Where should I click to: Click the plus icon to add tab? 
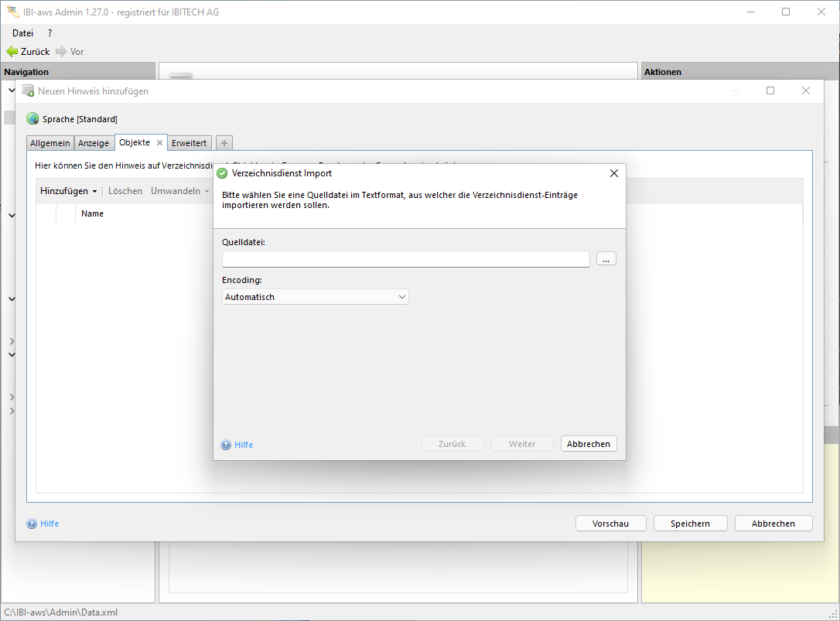pyautogui.click(x=224, y=143)
